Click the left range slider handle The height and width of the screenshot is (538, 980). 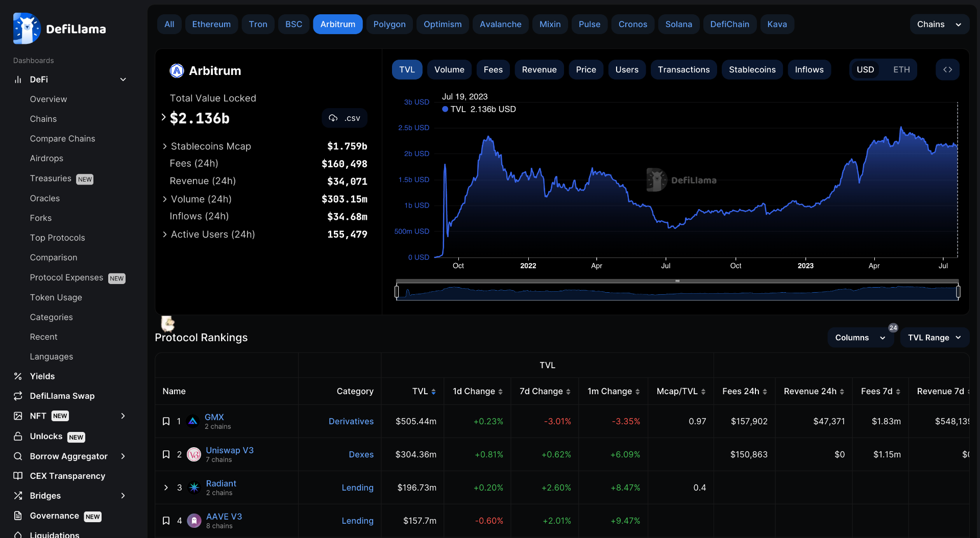click(x=397, y=292)
